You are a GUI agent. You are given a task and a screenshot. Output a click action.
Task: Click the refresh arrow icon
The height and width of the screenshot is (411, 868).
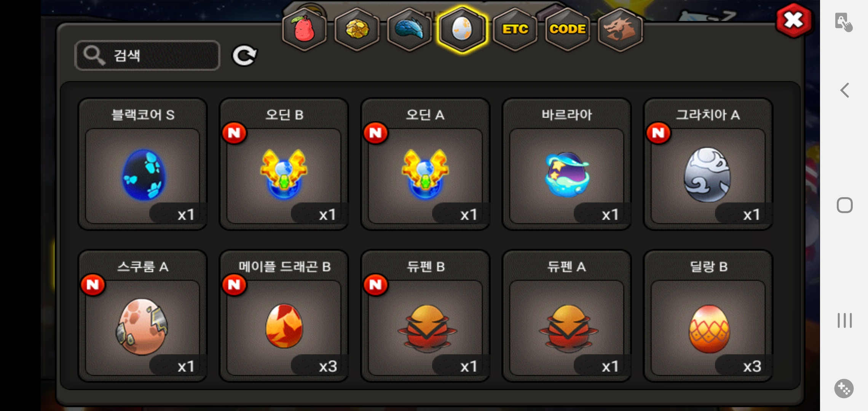point(245,56)
